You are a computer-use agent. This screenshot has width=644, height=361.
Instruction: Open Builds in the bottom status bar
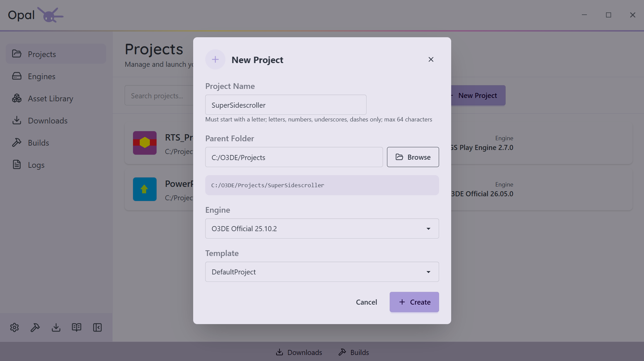tap(354, 352)
